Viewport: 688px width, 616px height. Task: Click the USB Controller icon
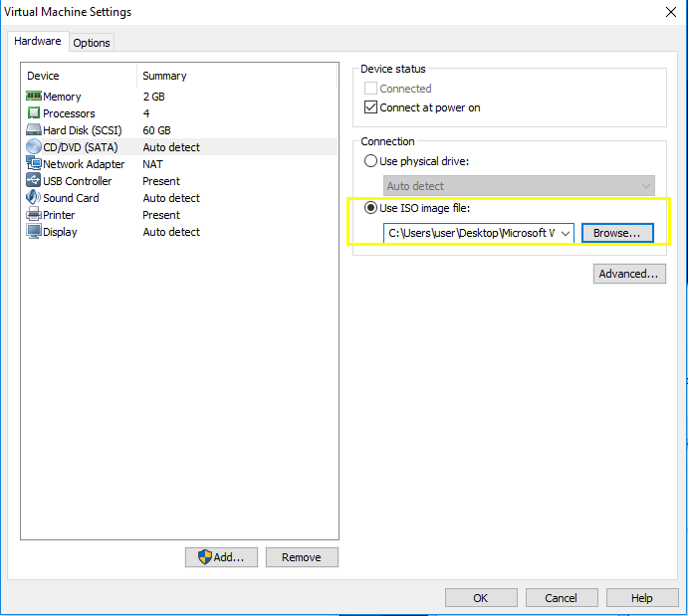click(x=34, y=180)
